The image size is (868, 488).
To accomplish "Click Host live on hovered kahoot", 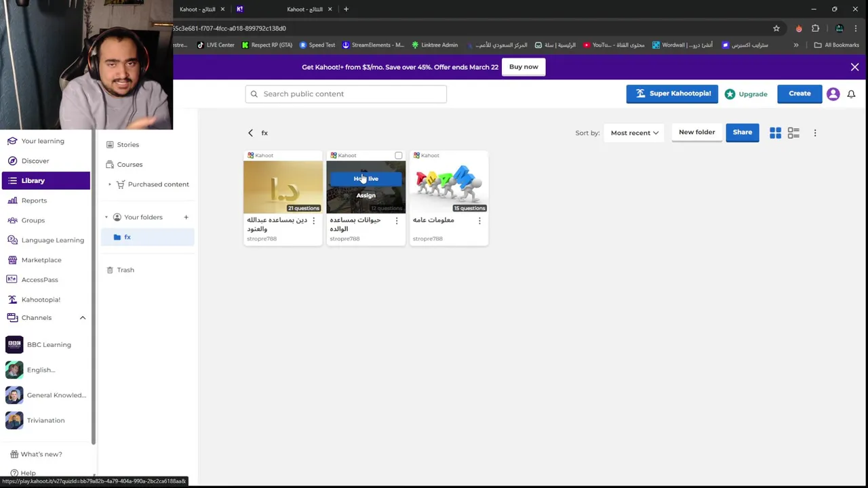I will click(366, 179).
